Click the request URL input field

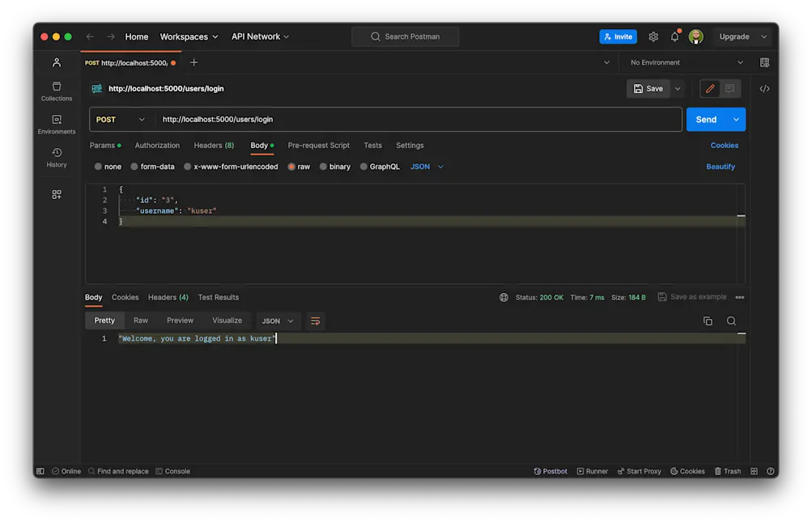click(x=419, y=120)
